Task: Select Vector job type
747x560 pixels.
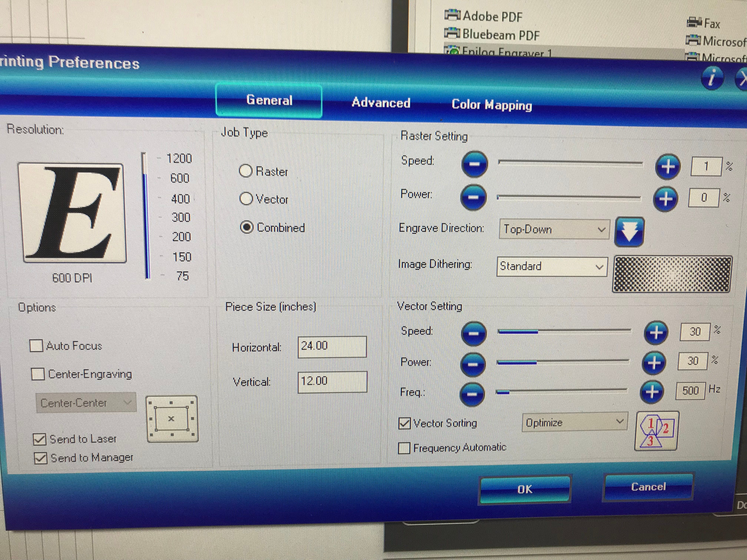Action: (x=264, y=199)
